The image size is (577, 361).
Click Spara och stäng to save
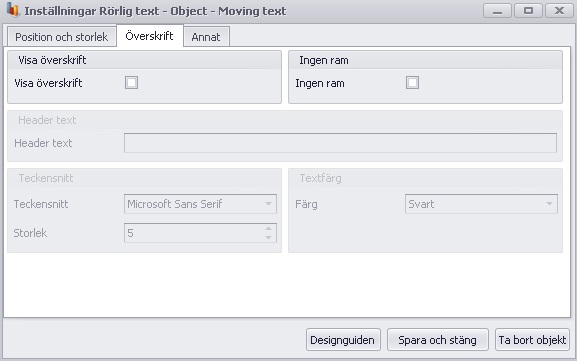point(438,340)
